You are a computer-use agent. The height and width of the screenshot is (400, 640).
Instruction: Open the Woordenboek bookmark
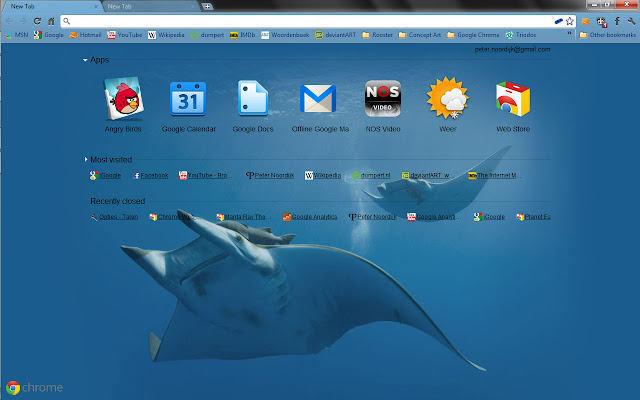[285, 35]
